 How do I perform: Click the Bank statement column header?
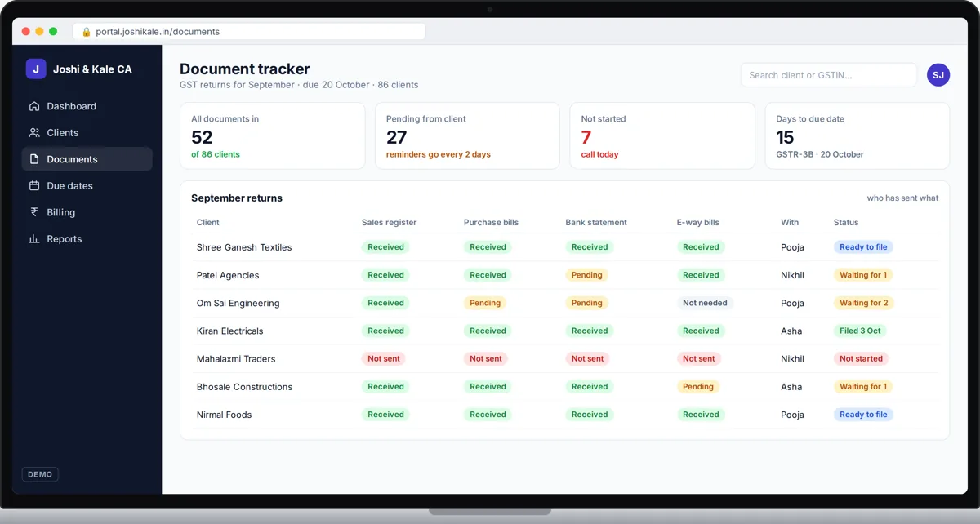(x=596, y=222)
